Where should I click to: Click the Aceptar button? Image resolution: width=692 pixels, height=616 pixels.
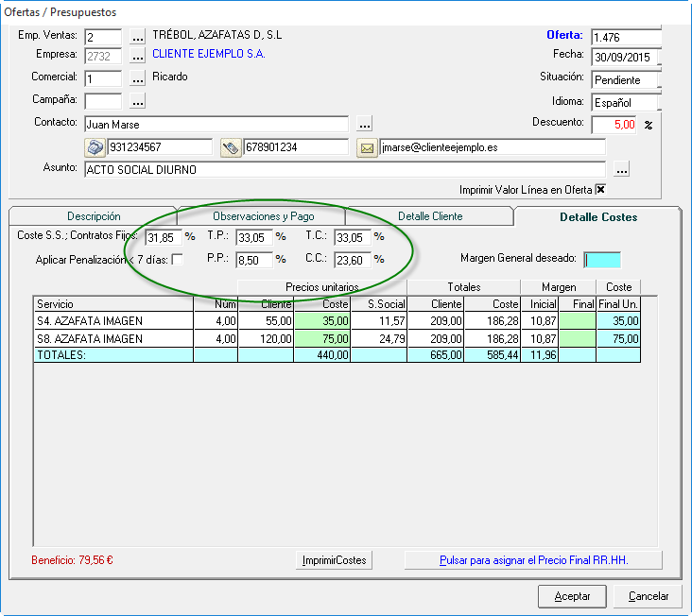pos(572,596)
